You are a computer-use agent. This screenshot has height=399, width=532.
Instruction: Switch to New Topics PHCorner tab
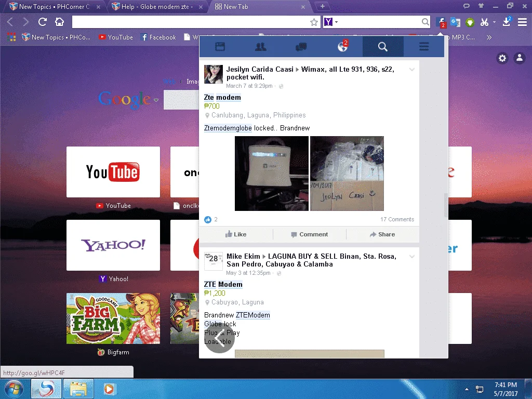pyautogui.click(x=54, y=6)
